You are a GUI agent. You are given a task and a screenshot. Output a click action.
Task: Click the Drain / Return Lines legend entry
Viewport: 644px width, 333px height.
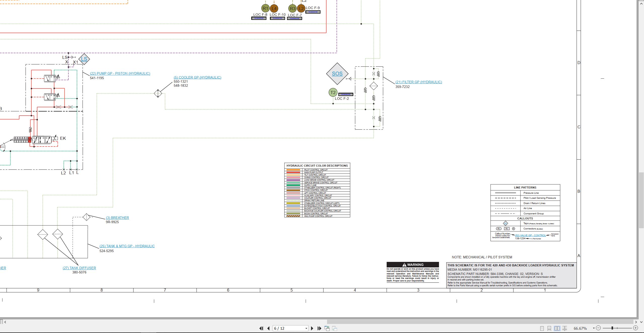[534, 203]
